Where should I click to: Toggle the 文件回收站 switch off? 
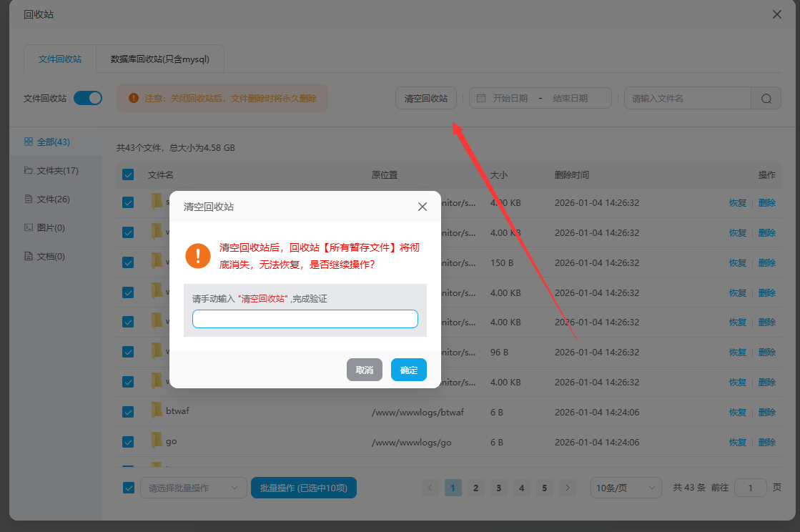88,98
